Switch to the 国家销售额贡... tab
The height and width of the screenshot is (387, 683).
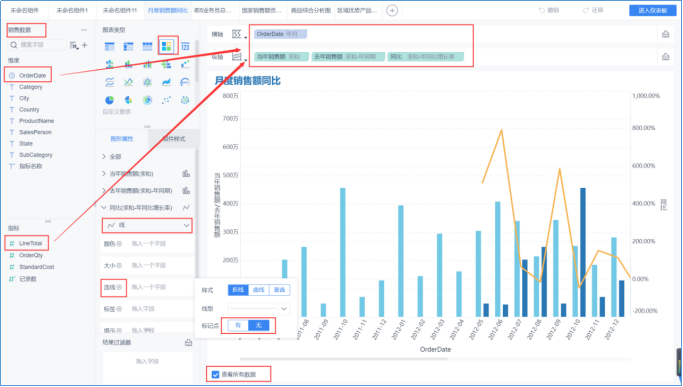coord(261,10)
